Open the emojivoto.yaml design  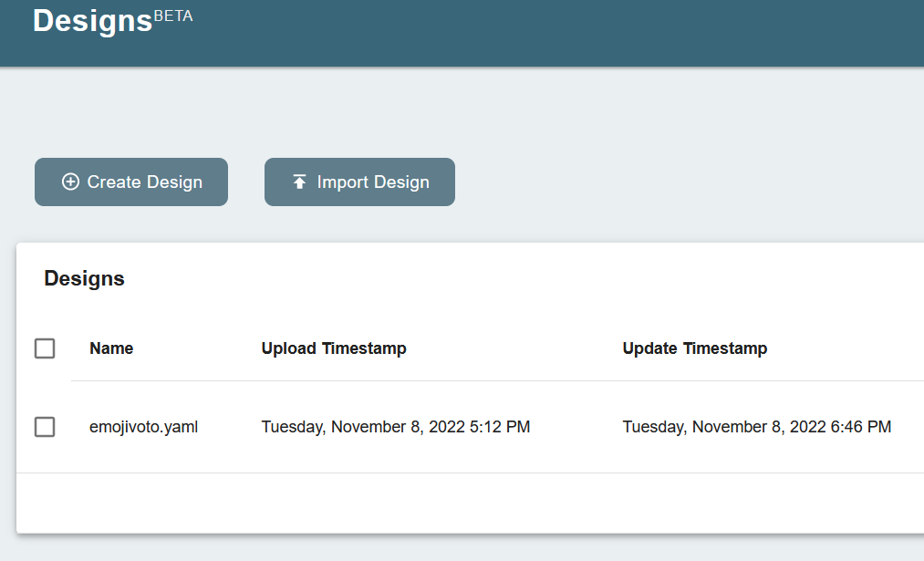[x=143, y=426]
